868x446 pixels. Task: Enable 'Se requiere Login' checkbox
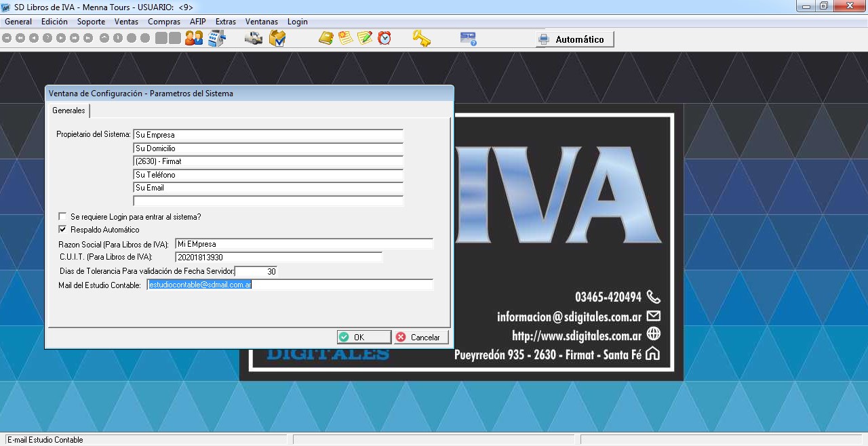[63, 217]
